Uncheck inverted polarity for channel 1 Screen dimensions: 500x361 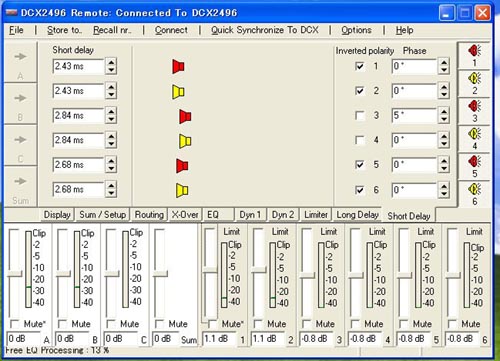pos(359,66)
